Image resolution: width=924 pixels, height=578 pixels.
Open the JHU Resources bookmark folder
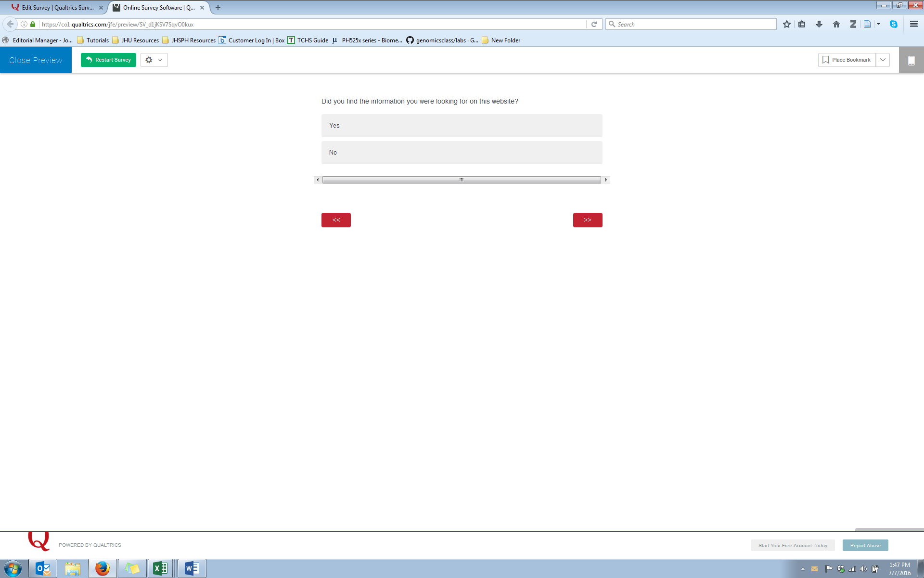click(x=135, y=40)
